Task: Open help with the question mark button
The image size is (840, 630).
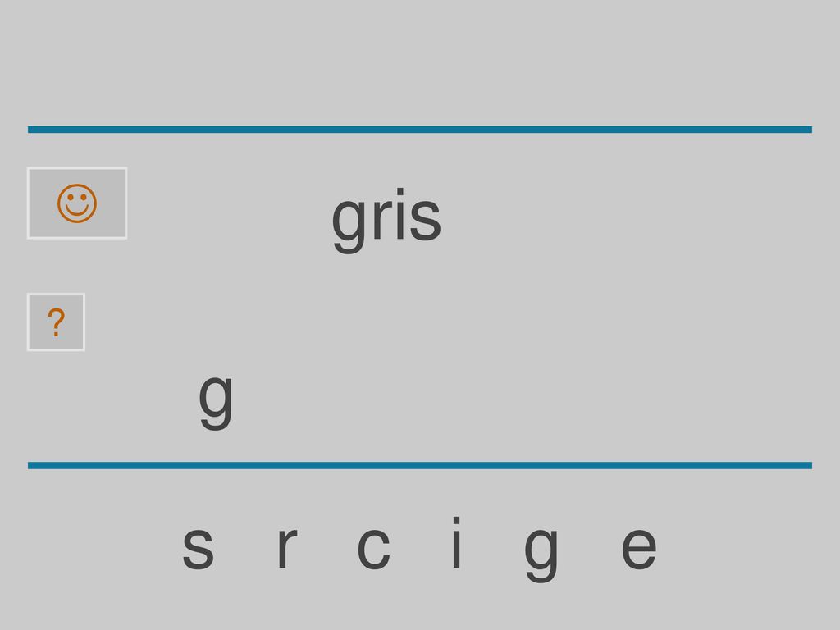Action: tap(57, 322)
